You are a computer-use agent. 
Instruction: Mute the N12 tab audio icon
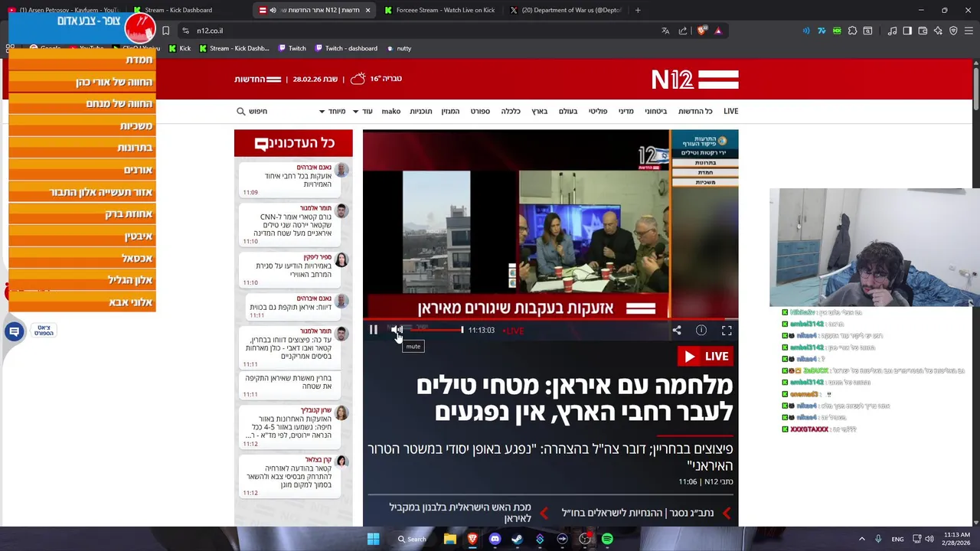(x=273, y=10)
